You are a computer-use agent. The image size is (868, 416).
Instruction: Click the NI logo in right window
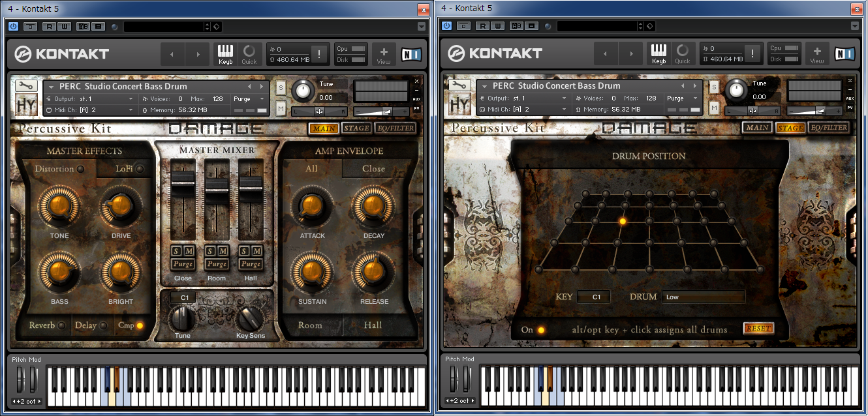pyautogui.click(x=845, y=54)
